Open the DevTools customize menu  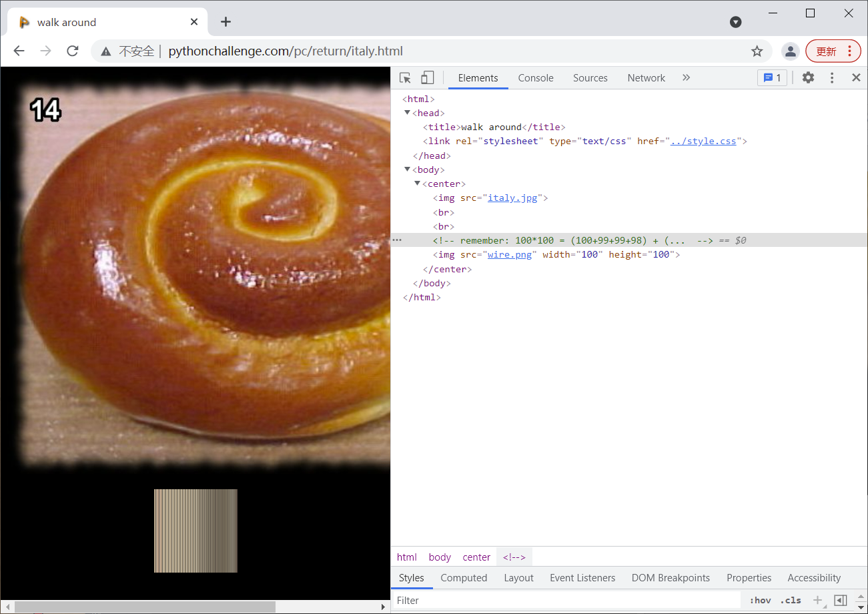832,78
